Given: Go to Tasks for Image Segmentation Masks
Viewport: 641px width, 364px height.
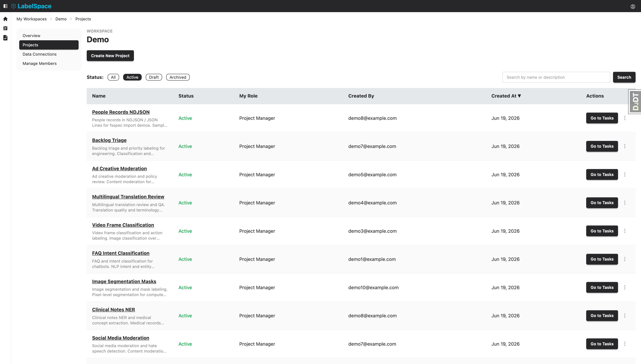Looking at the screenshot, I should point(602,287).
